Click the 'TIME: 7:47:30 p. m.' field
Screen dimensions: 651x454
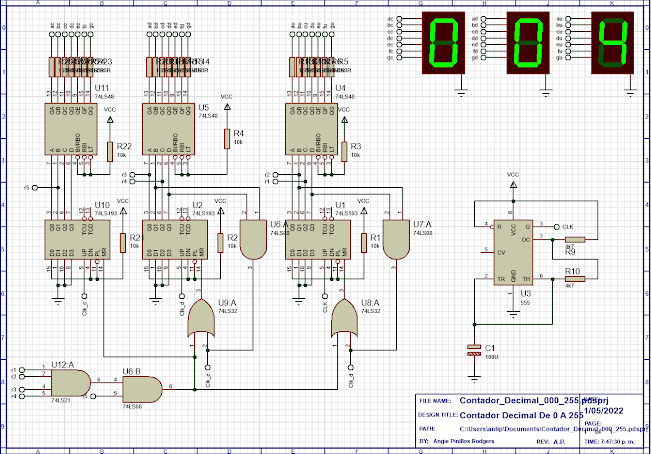pos(609,442)
